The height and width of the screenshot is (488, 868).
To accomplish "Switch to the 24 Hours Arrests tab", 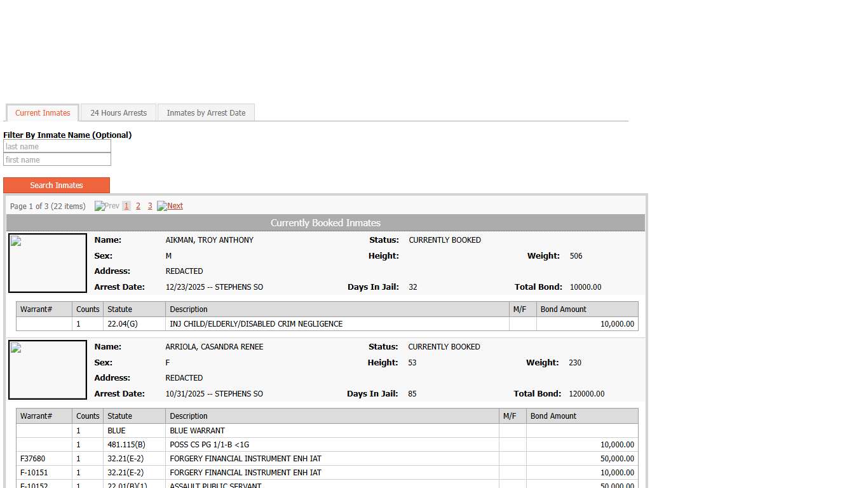I will tap(118, 113).
